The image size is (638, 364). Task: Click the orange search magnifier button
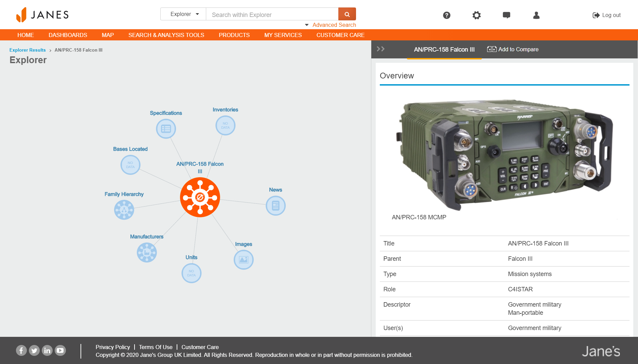(347, 14)
